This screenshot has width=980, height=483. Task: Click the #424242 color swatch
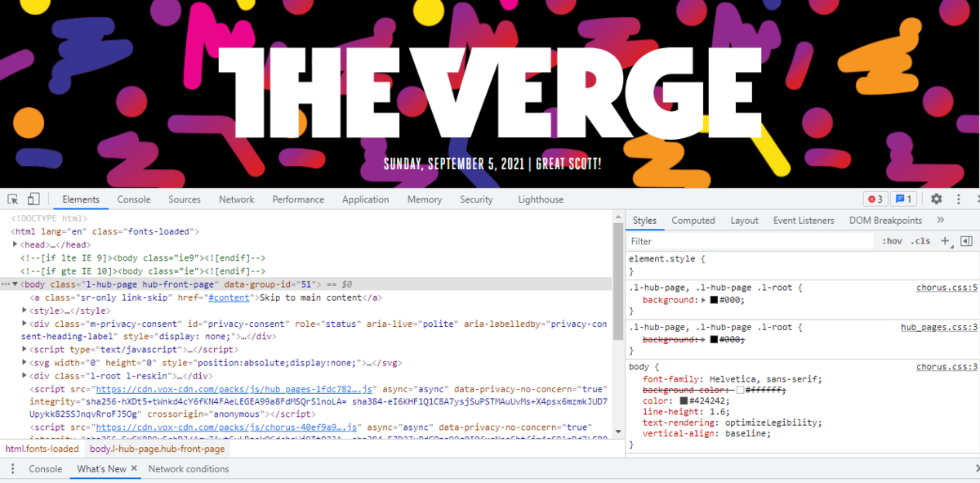(684, 401)
